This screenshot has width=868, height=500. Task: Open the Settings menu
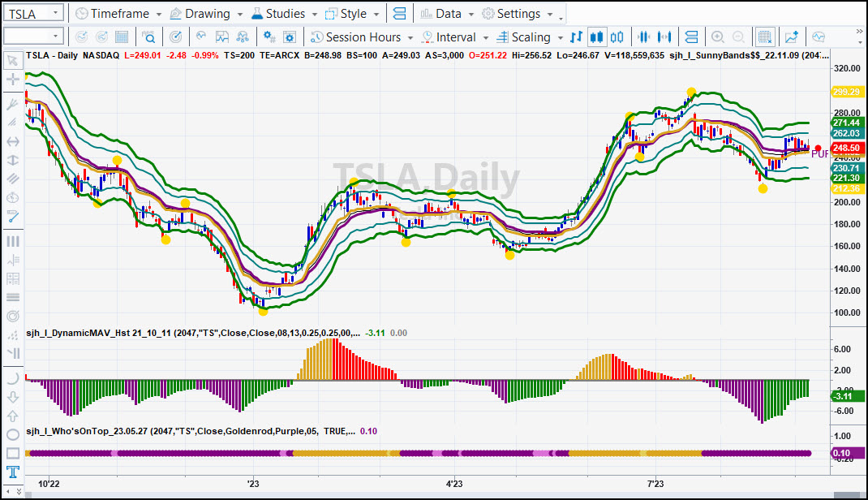click(x=511, y=13)
